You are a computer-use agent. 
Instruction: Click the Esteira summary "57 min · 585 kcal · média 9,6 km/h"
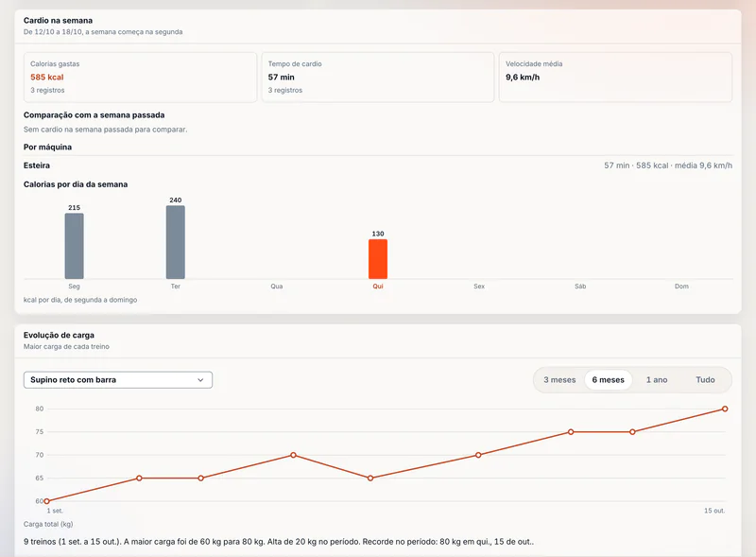coord(668,165)
